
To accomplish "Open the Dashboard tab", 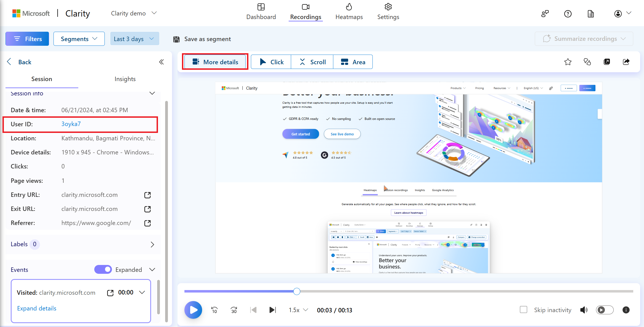I will click(x=261, y=12).
